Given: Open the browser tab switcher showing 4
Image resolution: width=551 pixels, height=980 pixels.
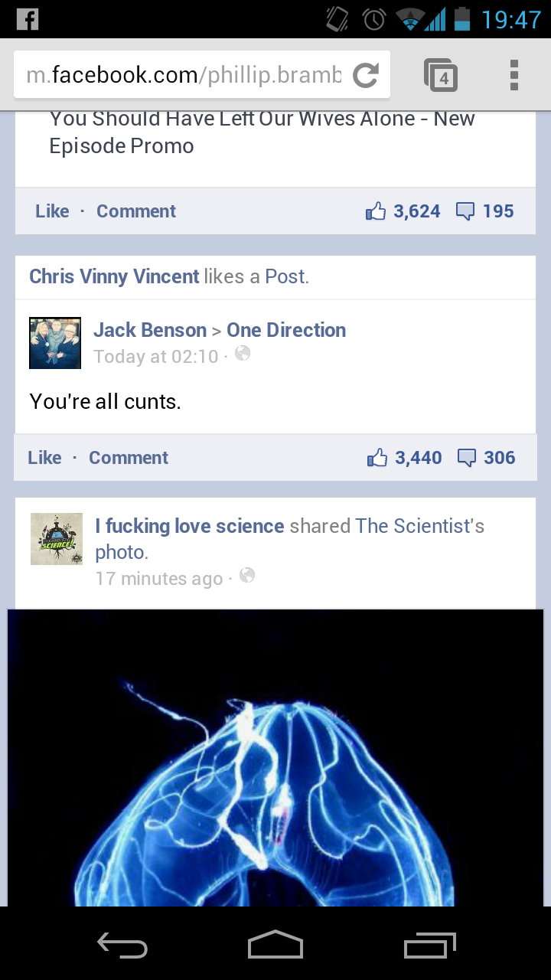Looking at the screenshot, I should click(441, 75).
